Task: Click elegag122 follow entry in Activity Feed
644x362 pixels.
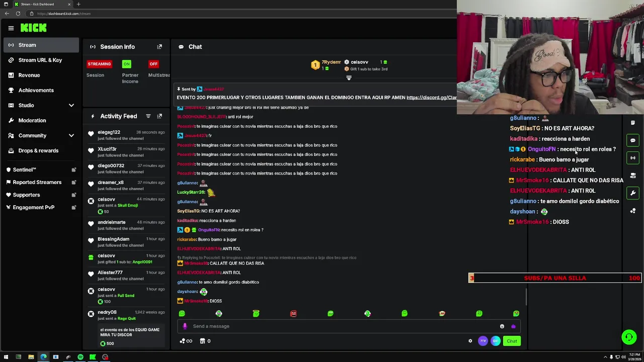Action: [126, 135]
